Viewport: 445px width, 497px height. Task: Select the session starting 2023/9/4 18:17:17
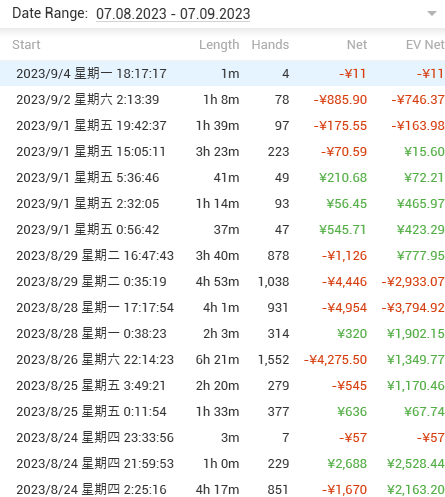tap(222, 73)
